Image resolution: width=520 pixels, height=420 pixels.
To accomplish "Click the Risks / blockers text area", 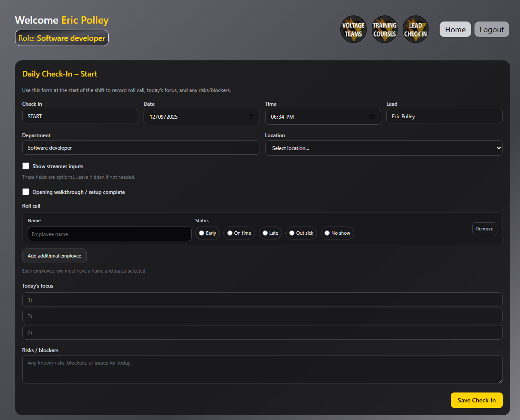I will [x=262, y=369].
